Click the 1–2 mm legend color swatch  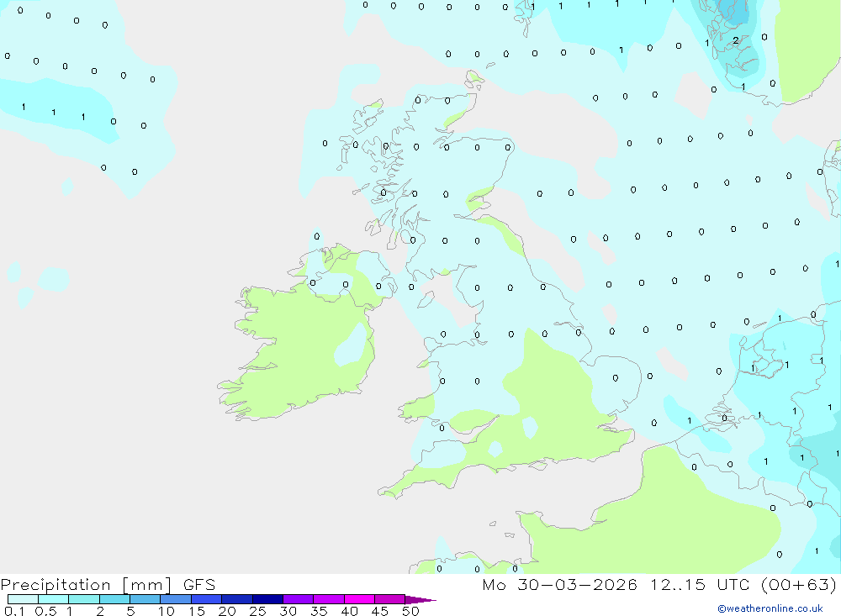83,599
